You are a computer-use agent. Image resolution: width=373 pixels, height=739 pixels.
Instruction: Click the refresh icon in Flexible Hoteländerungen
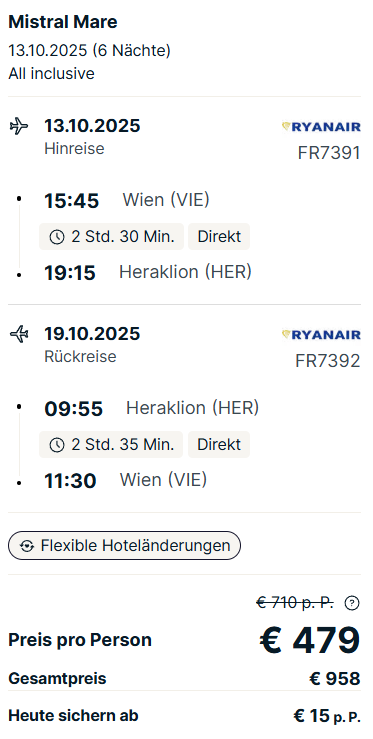[27, 546]
